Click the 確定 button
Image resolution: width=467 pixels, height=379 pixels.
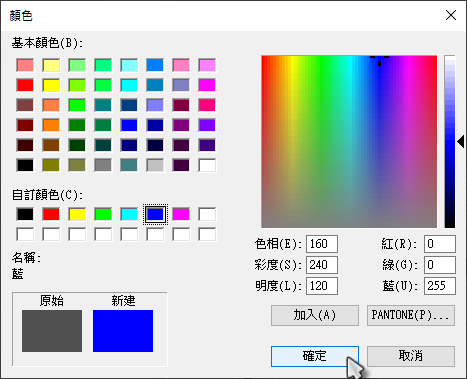[x=315, y=356]
